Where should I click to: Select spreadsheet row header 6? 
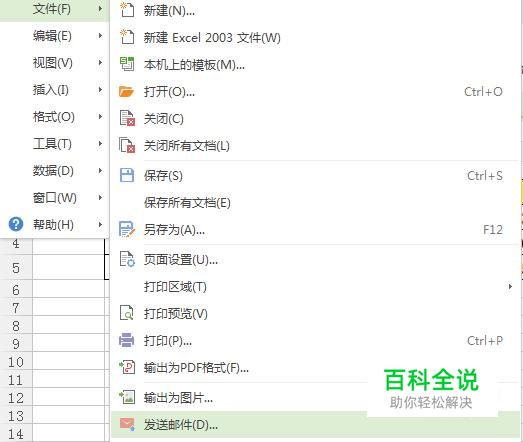click(x=16, y=290)
